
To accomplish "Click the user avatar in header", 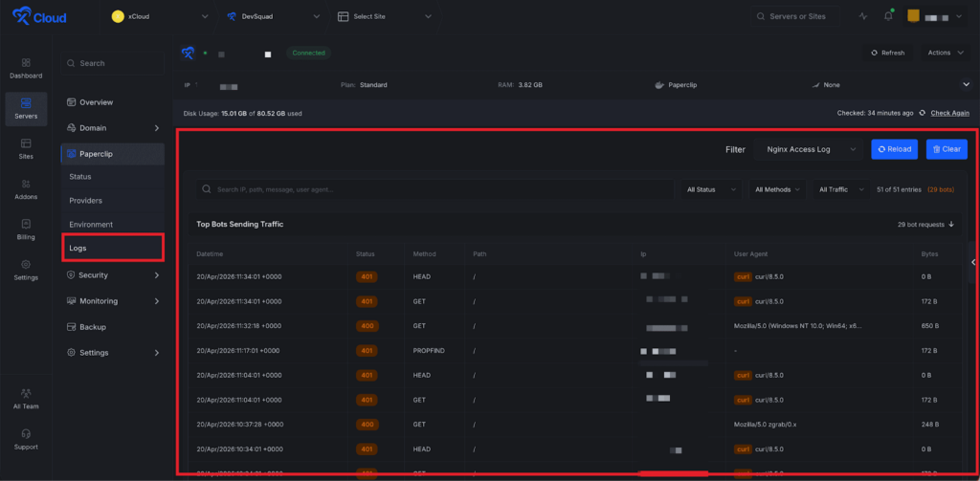I will (x=913, y=16).
